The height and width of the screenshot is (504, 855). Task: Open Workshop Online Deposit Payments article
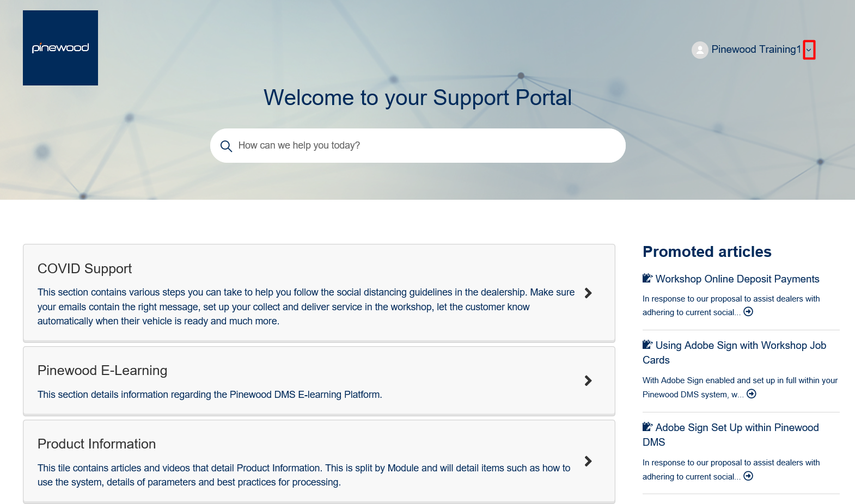[737, 279]
